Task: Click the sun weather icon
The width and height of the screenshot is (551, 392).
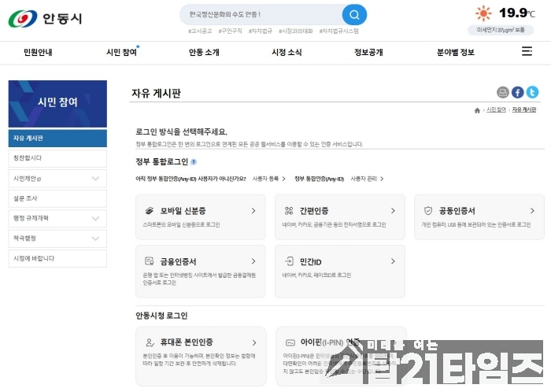Action: pyautogui.click(x=483, y=13)
